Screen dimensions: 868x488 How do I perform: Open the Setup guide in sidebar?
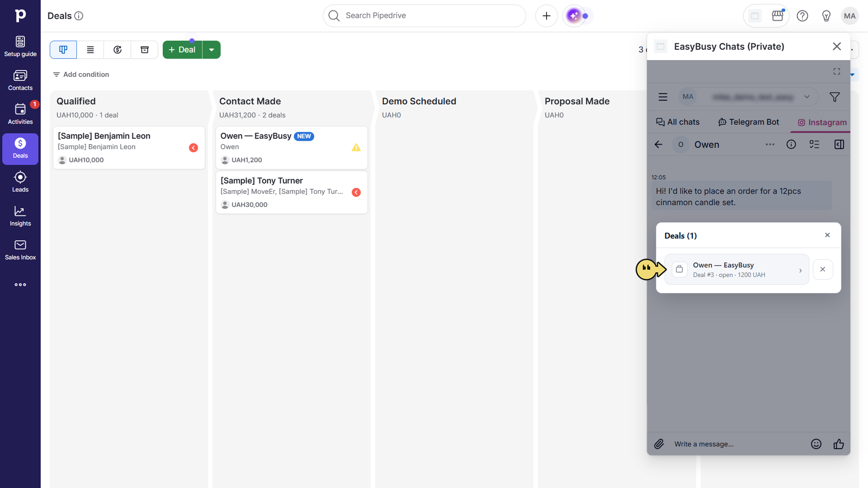[x=20, y=47]
